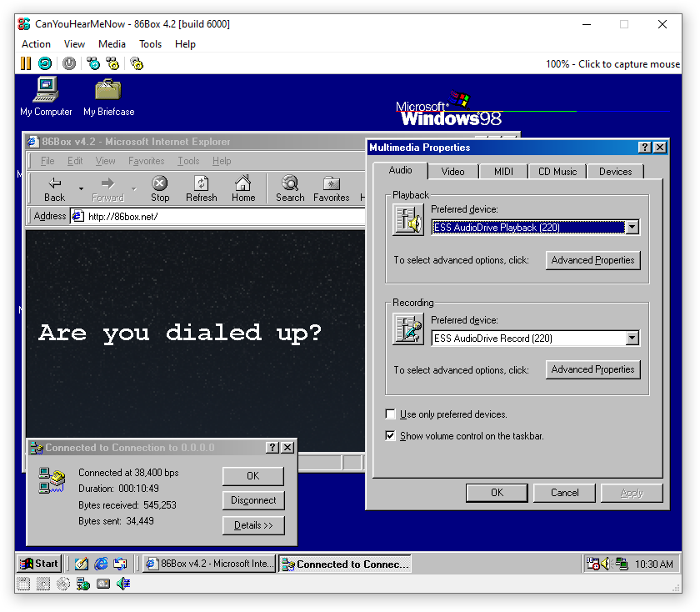
Task: Open the Favorites pane in Internet Explorer
Action: coord(332,188)
